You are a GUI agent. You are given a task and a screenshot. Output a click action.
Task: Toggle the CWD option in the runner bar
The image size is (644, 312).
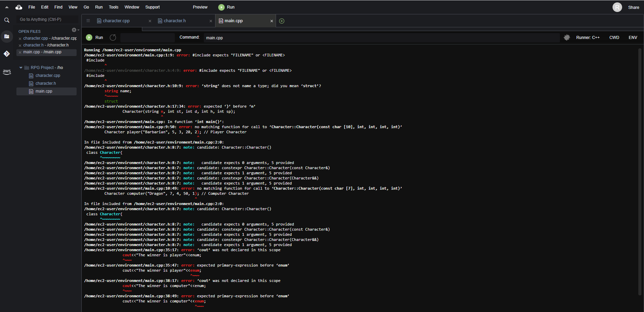click(614, 37)
